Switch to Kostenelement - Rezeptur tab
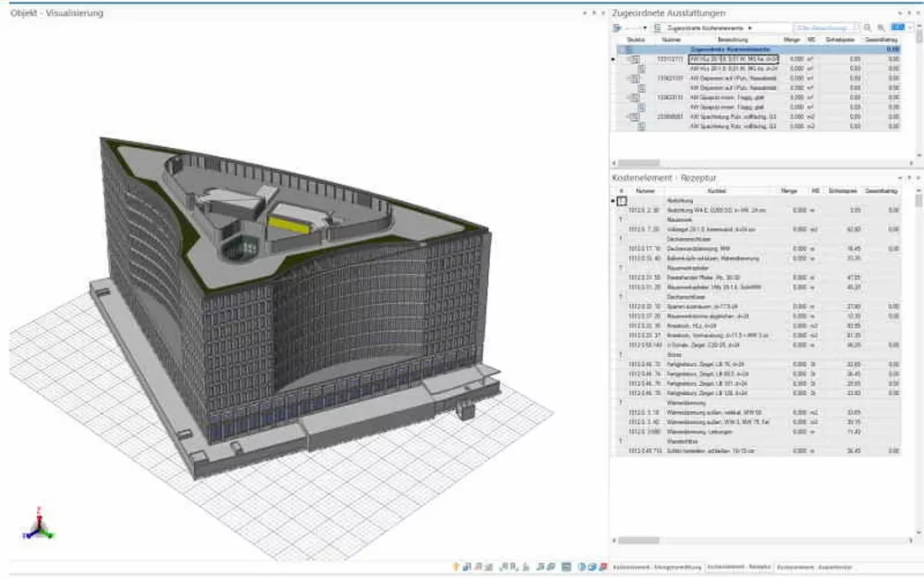924x579 pixels. click(739, 566)
